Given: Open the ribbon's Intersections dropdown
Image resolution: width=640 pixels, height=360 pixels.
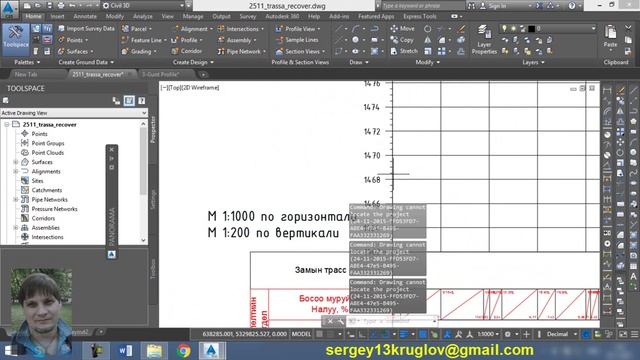Looking at the screenshot, I should 241,29.
